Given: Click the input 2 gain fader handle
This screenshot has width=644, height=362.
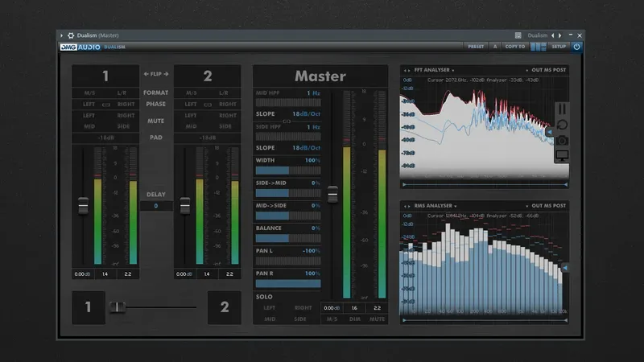Looking at the screenshot, I should (x=185, y=205).
